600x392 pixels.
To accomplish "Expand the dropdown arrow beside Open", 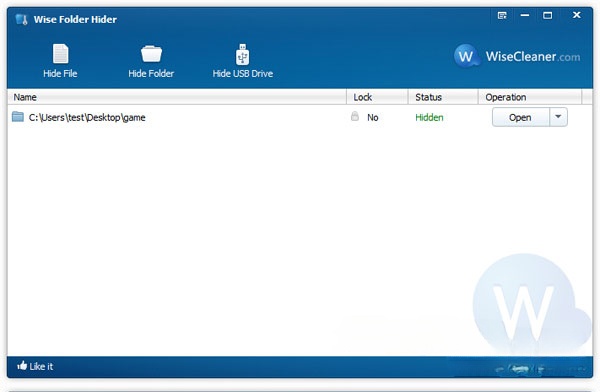I will [558, 117].
